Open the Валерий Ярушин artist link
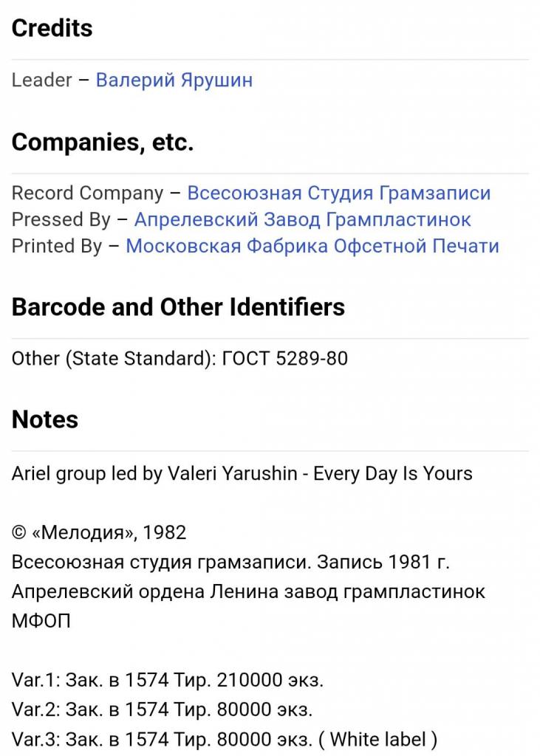Screen dimensions: 540x756 [x=174, y=80]
